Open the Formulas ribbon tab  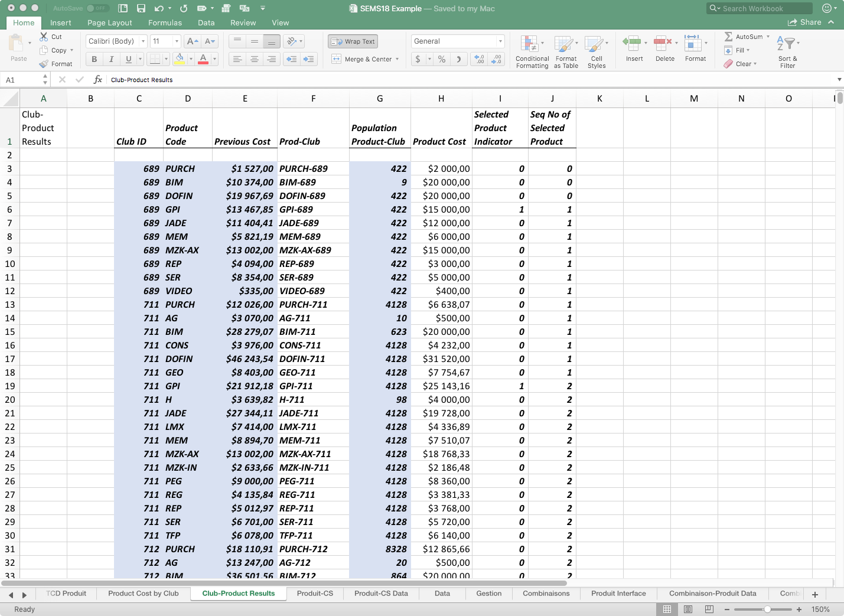pyautogui.click(x=165, y=22)
